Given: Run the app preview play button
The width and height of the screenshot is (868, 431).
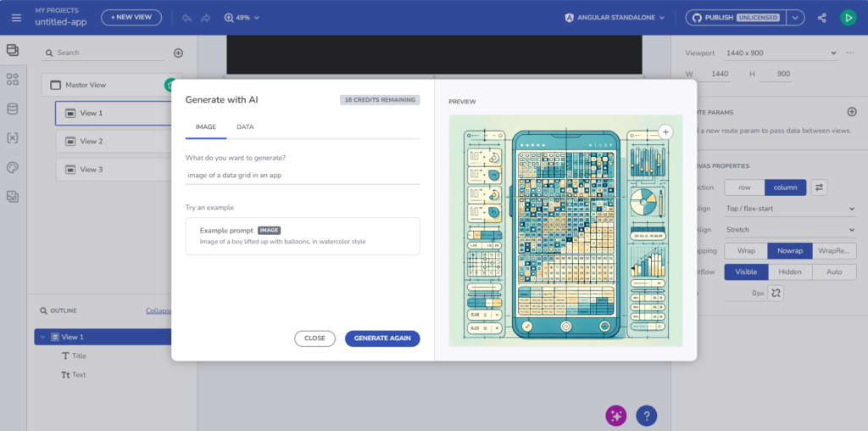Looking at the screenshot, I should pyautogui.click(x=848, y=18).
